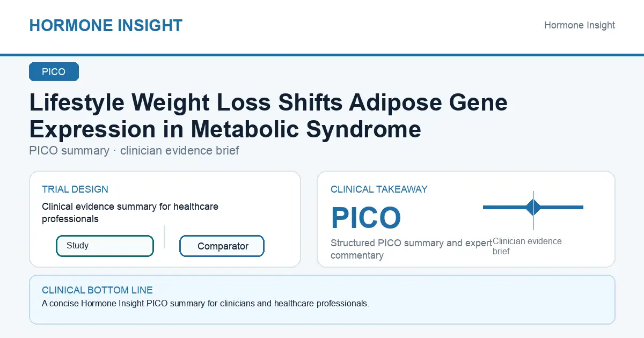Viewport: 644px width, 338px height.
Task: Click the structured PICO summary commentary text
Action: [411, 249]
